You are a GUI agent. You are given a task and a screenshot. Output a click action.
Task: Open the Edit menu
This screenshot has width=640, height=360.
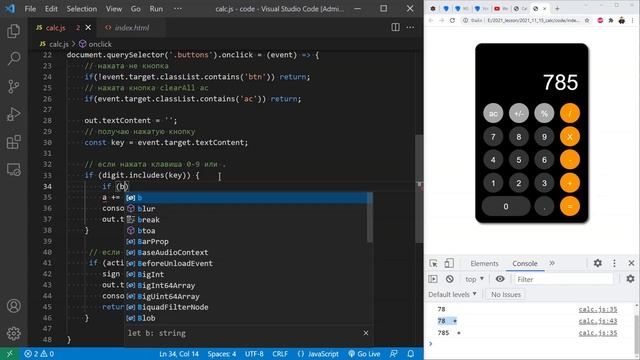(51, 9)
